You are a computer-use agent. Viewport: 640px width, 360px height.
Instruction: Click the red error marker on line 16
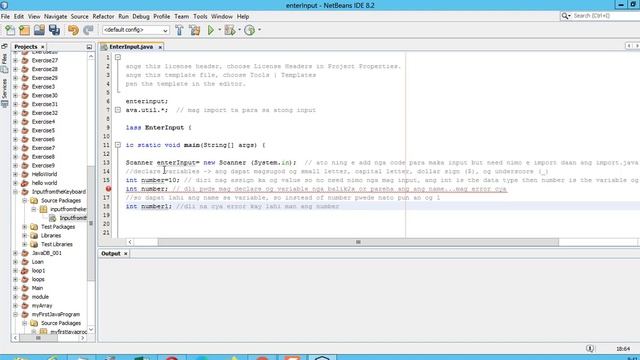pyautogui.click(x=108, y=189)
